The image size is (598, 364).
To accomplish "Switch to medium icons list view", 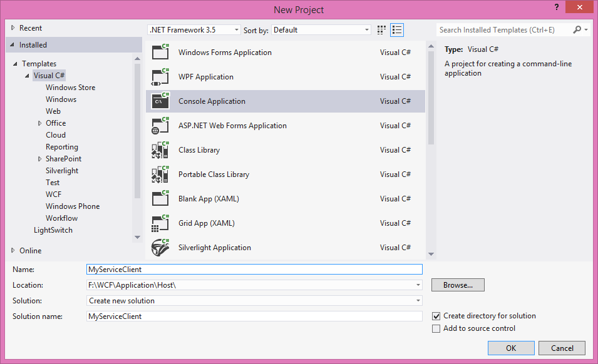I will click(x=397, y=30).
